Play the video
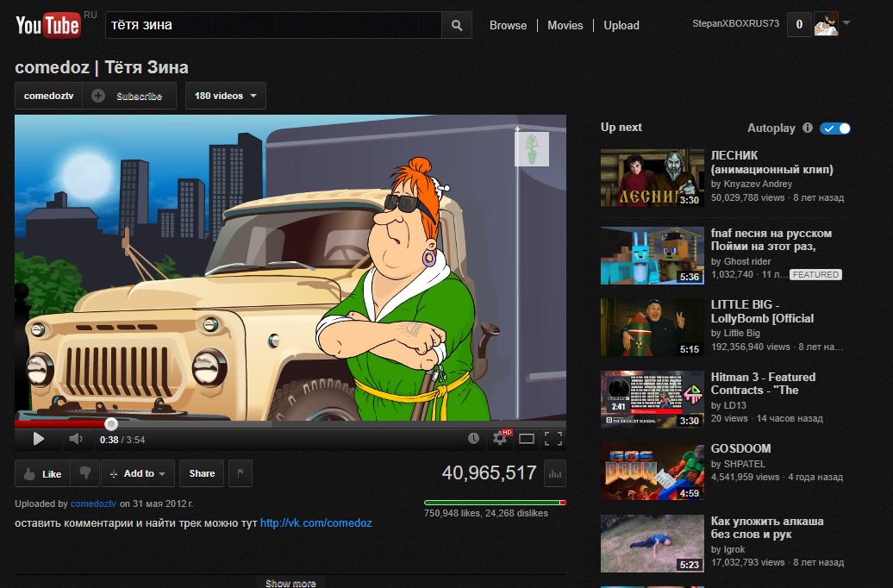 tap(38, 439)
